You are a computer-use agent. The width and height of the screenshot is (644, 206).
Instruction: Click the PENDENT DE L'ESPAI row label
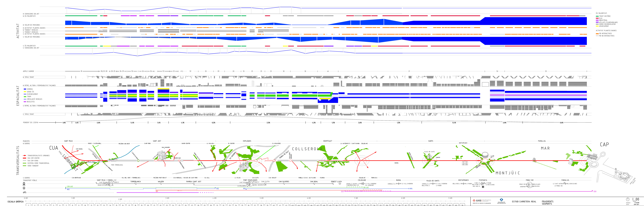[31, 123]
